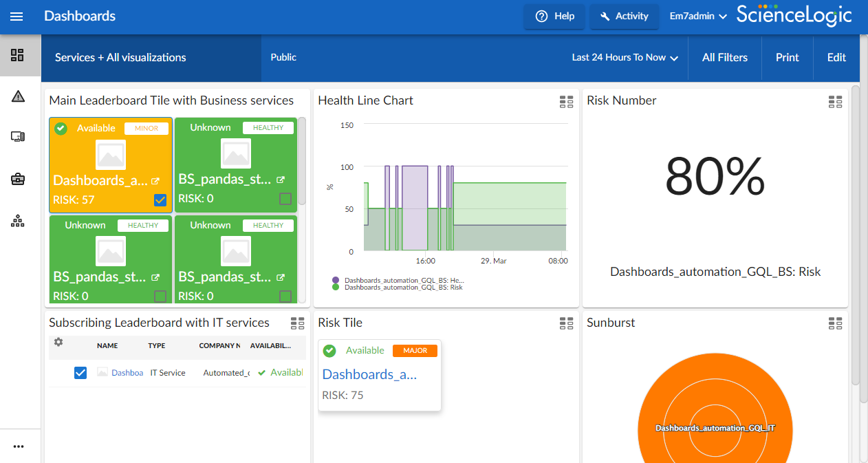Click Edit in the dashboard toolbar
This screenshot has height=463, width=868.
pyautogui.click(x=836, y=58)
